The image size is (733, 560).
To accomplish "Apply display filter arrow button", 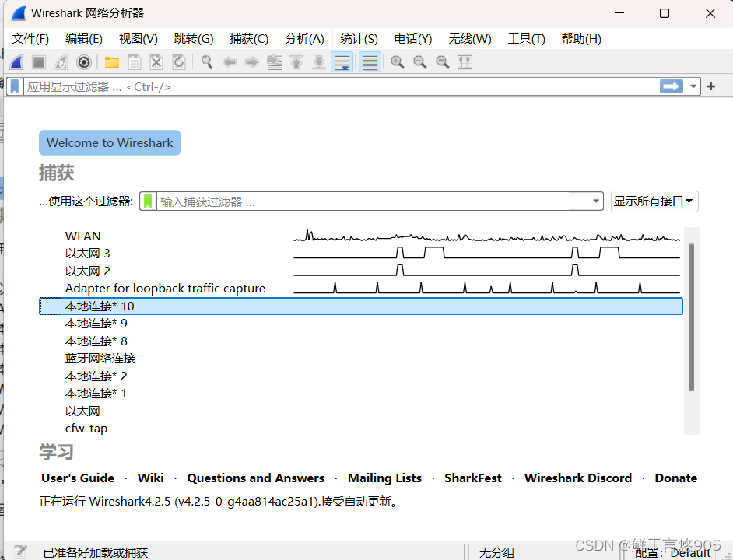I will [x=672, y=86].
